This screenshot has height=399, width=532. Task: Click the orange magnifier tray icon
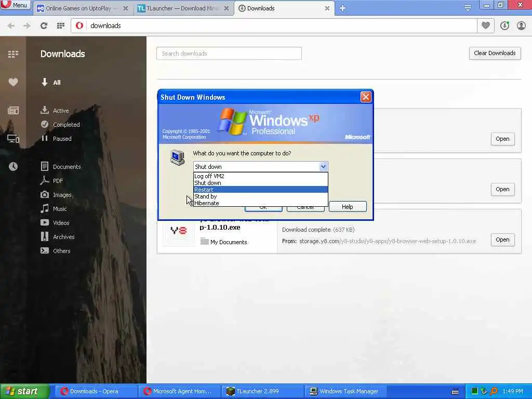[x=494, y=391]
